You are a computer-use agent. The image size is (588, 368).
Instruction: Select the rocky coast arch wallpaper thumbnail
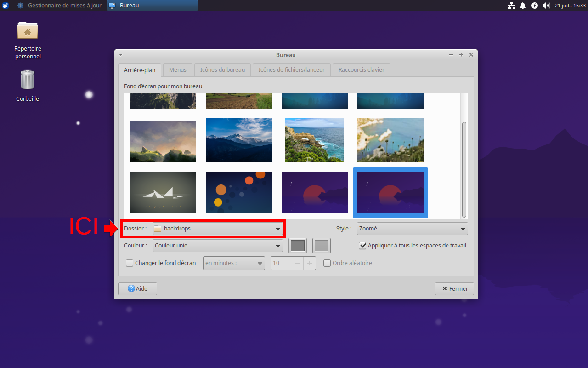coord(315,140)
